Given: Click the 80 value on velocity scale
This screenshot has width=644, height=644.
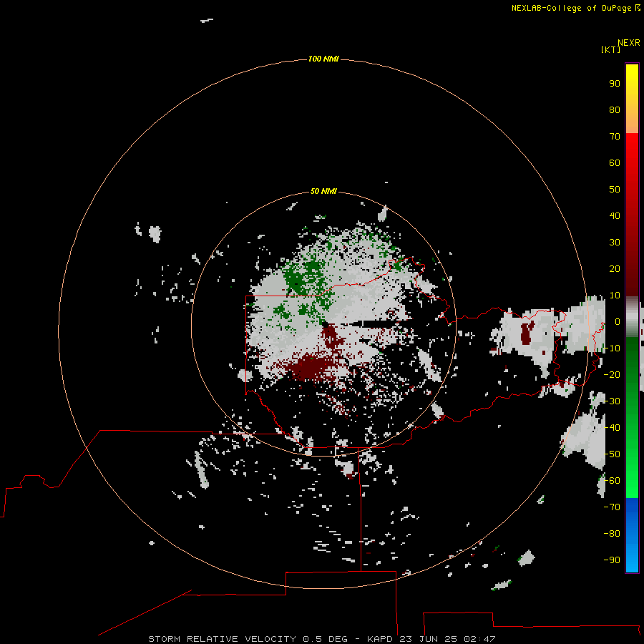Looking at the screenshot, I should (615, 109).
